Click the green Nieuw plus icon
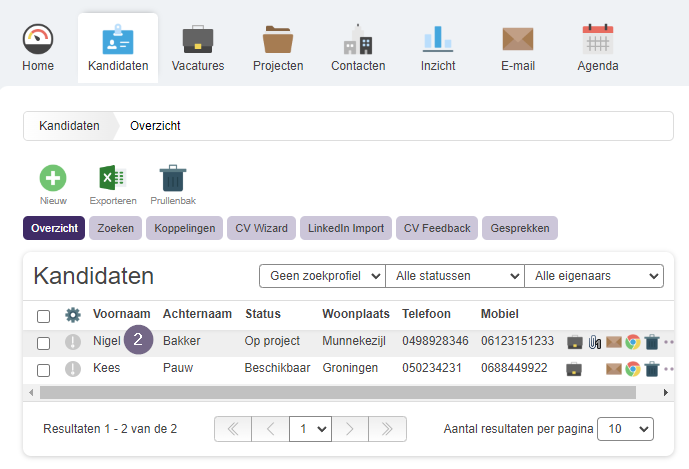The image size is (689, 469). [53, 178]
